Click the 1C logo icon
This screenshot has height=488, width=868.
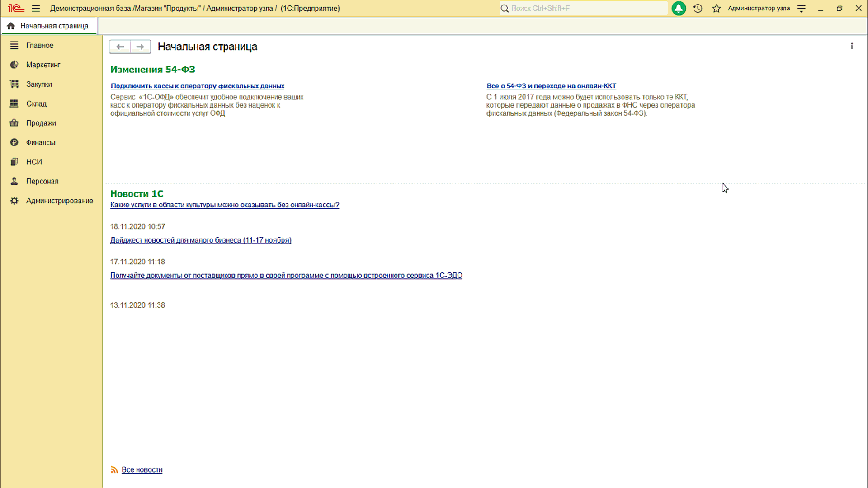[x=16, y=8]
